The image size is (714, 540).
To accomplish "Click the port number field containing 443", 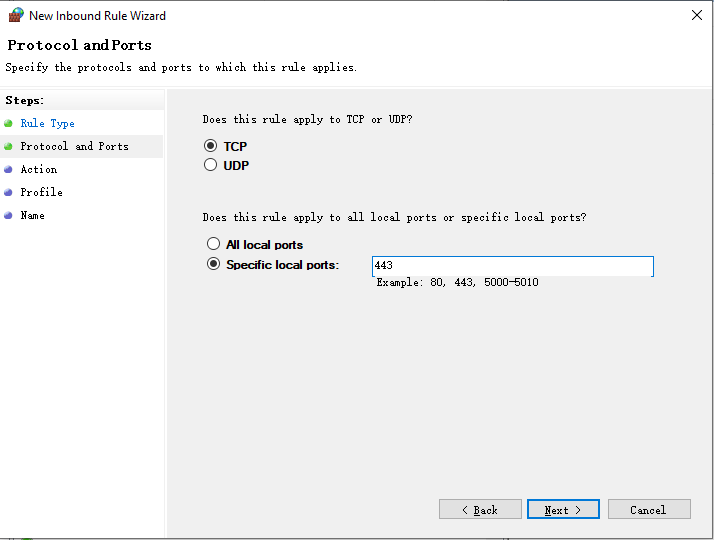I will coord(512,266).
